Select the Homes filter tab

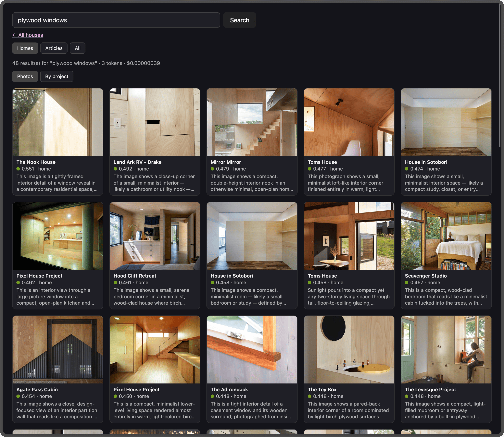coord(25,48)
